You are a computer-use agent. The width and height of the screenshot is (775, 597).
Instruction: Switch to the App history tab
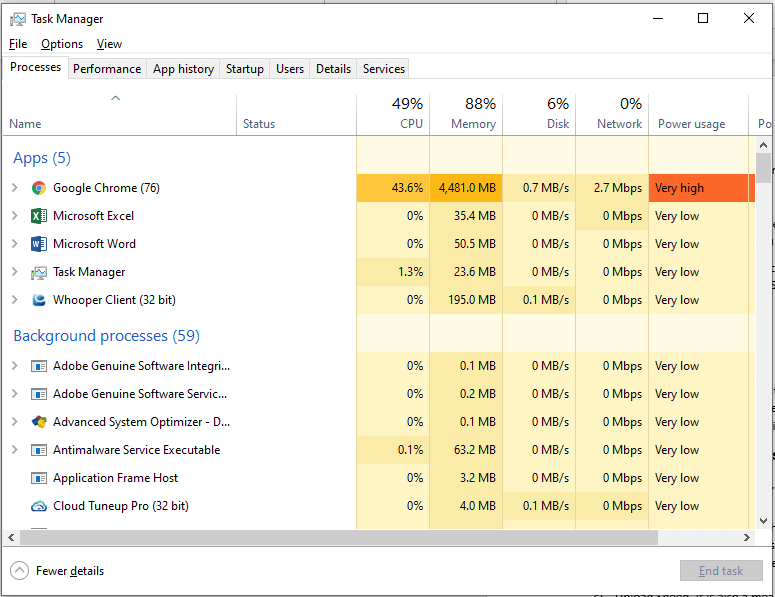[183, 69]
